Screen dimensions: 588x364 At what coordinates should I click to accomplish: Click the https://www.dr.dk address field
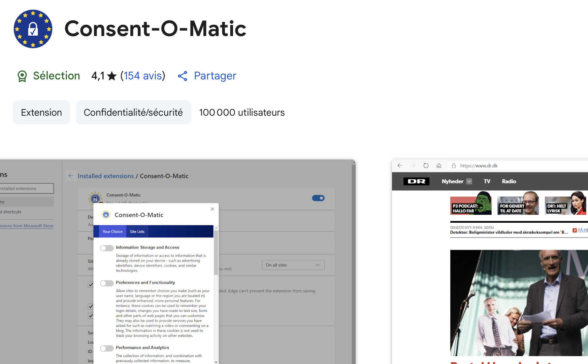click(x=517, y=166)
